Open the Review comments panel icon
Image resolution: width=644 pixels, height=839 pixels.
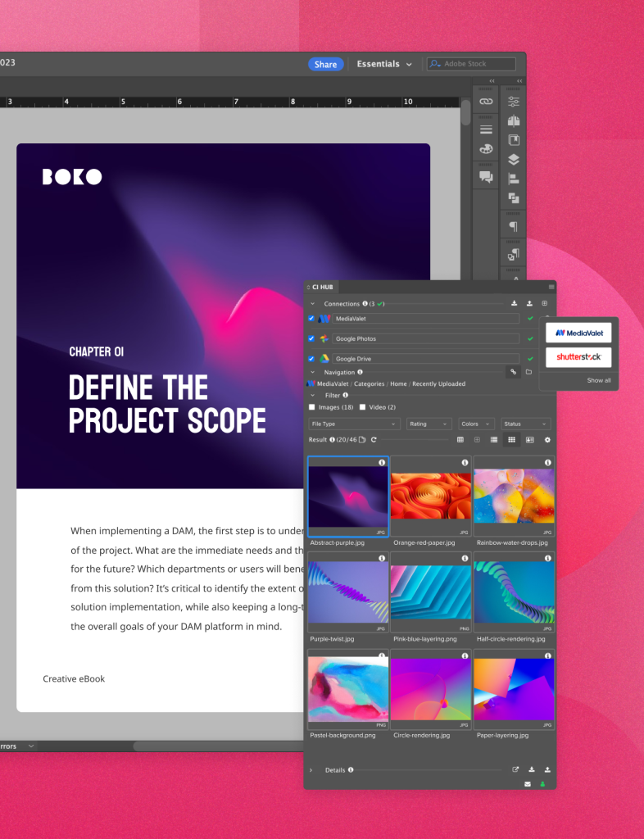click(x=486, y=177)
